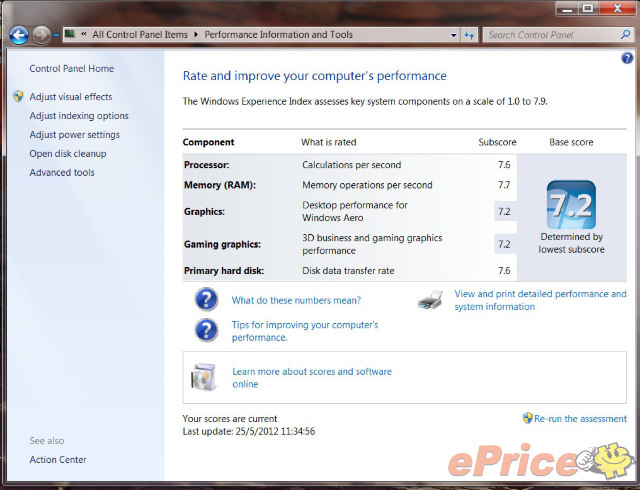
Task: Open 'Advanced tools' from the left pane
Action: pyautogui.click(x=62, y=173)
